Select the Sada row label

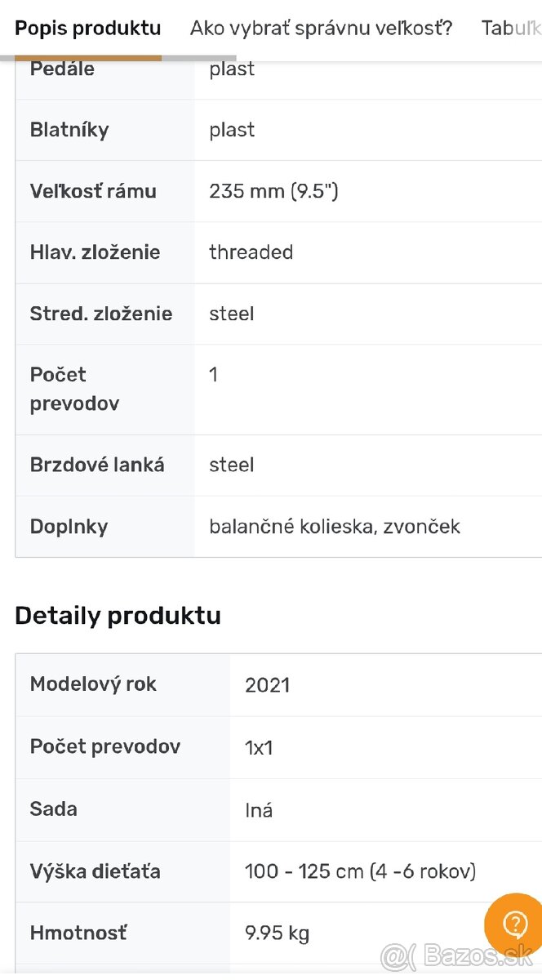[54, 809]
